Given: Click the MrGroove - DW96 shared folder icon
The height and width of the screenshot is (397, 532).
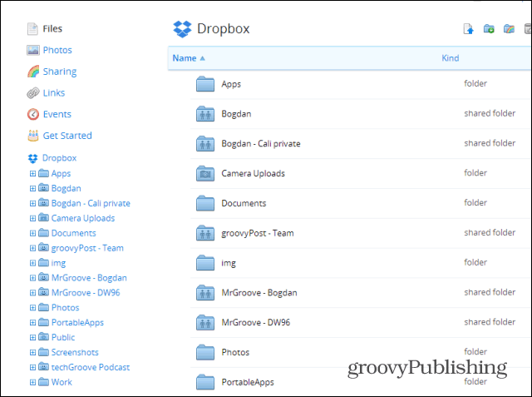Looking at the screenshot, I should tap(205, 323).
